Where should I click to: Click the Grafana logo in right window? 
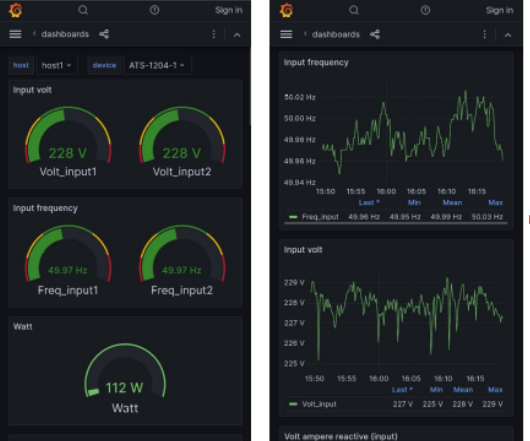(x=286, y=10)
